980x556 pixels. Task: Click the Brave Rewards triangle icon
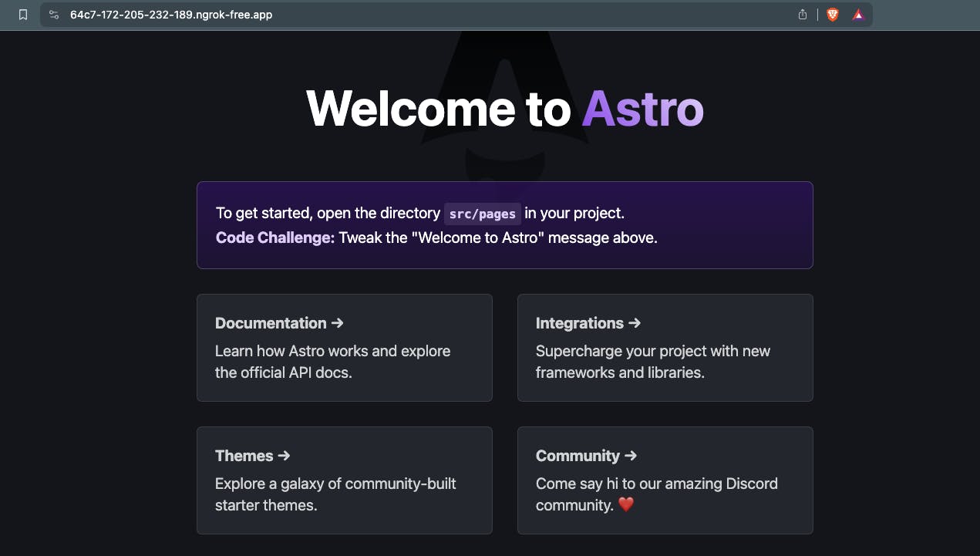point(858,15)
